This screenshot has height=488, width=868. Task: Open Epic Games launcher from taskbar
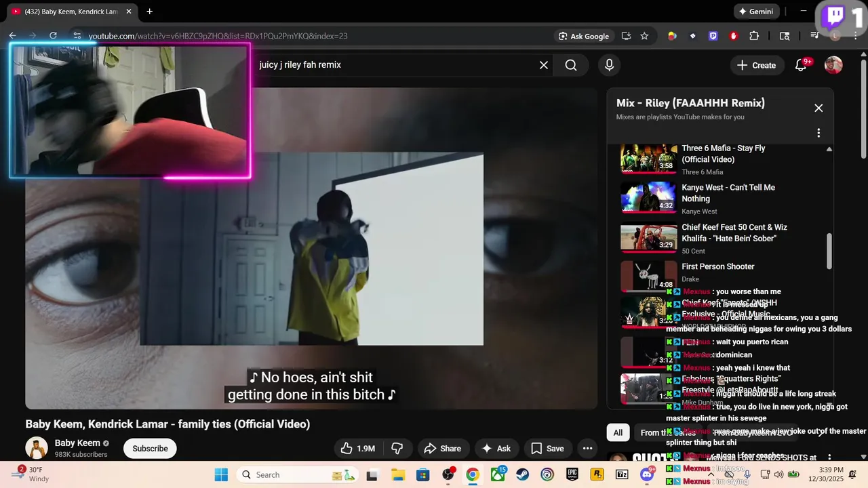tap(572, 474)
